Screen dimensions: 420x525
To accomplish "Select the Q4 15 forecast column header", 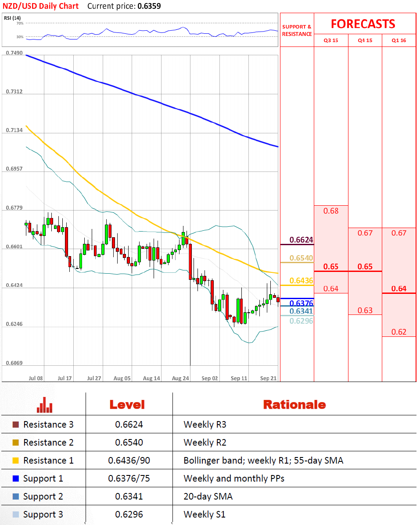I will click(x=365, y=40).
